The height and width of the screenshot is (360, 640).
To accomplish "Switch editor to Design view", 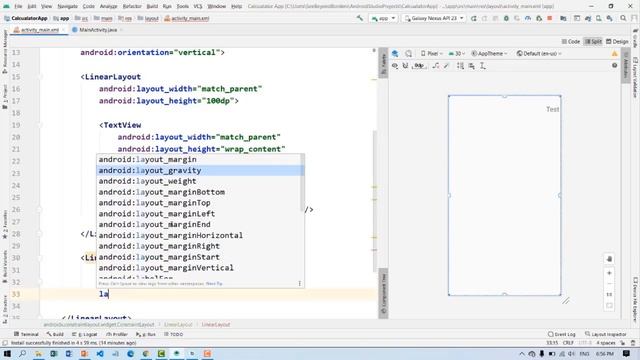I will tap(617, 42).
